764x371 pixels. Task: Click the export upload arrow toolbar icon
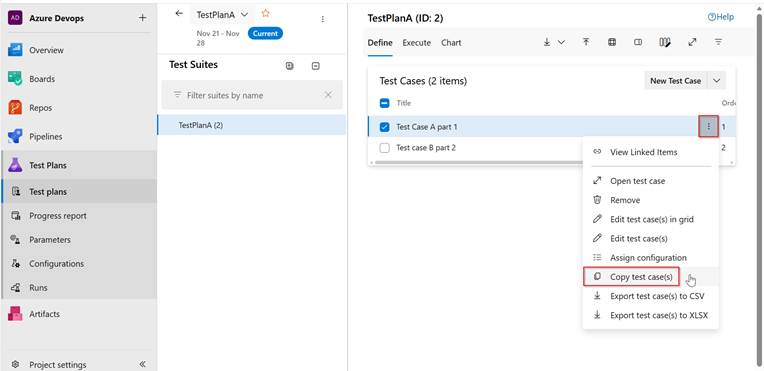[x=586, y=42]
